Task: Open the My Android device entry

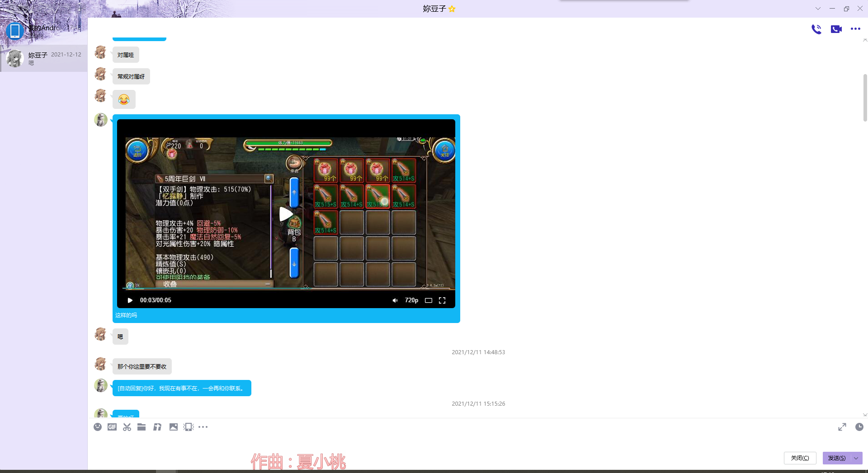Action: [x=44, y=31]
